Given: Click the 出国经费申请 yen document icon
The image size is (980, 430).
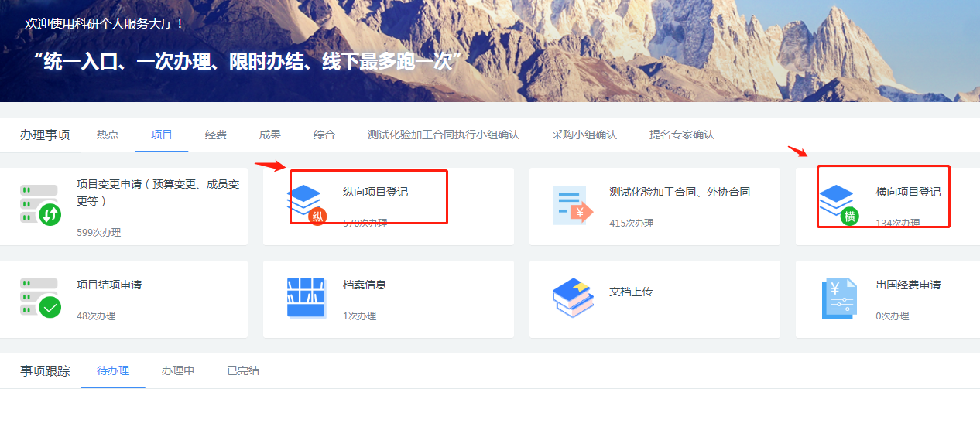Looking at the screenshot, I should click(x=838, y=299).
